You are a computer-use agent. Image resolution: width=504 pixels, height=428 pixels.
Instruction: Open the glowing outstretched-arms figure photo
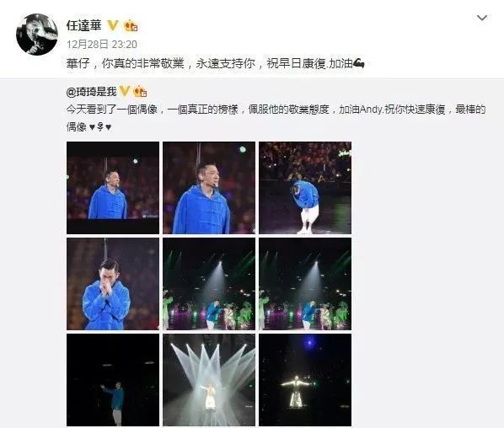(x=305, y=380)
